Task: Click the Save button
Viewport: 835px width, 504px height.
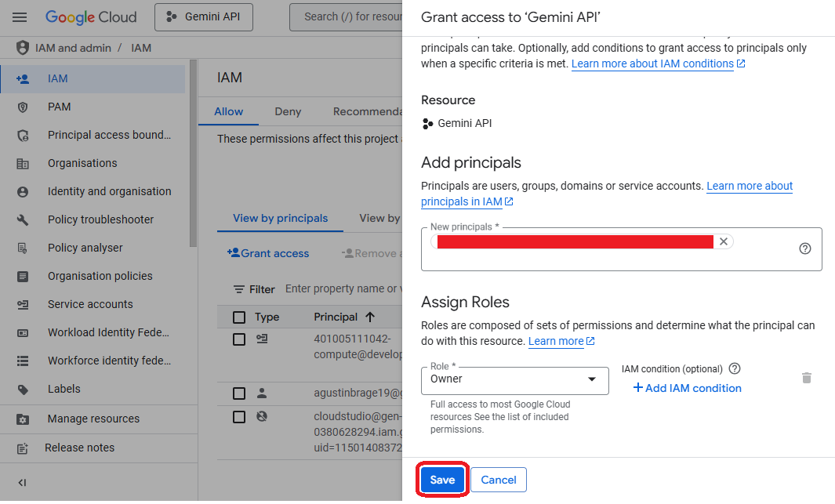Action: [x=442, y=480]
